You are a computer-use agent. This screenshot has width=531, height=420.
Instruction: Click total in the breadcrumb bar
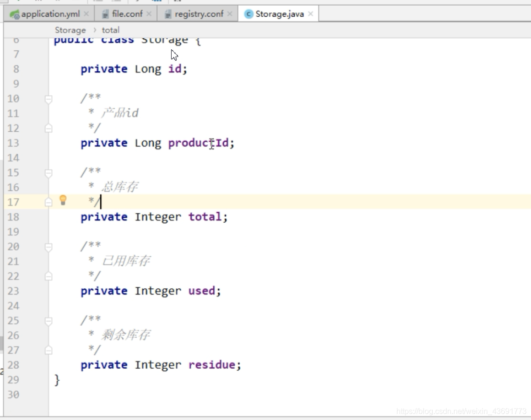(111, 30)
